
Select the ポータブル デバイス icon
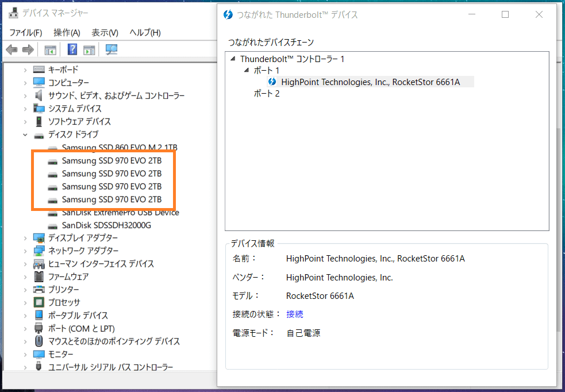(x=39, y=316)
